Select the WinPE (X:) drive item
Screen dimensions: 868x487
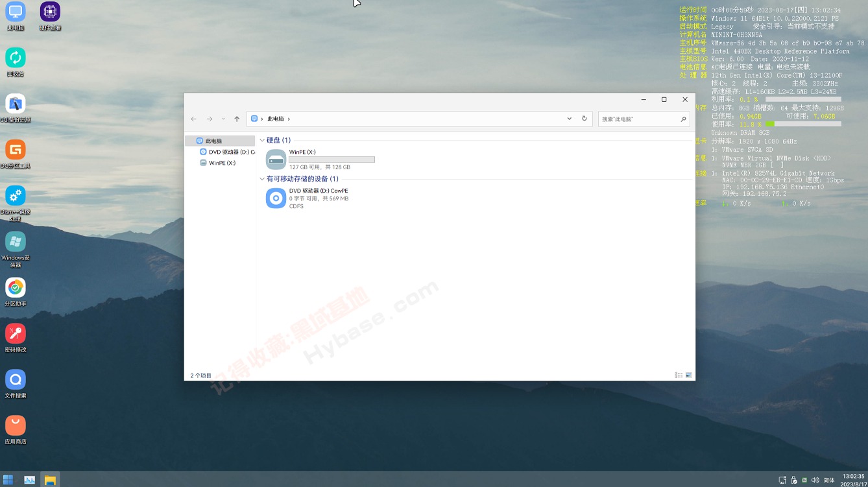point(321,160)
